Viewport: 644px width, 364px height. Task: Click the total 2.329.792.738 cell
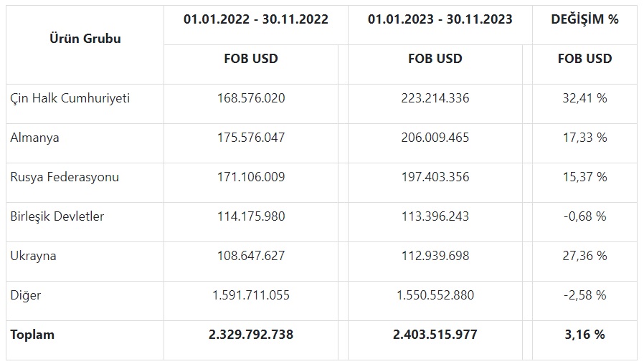[251, 335]
